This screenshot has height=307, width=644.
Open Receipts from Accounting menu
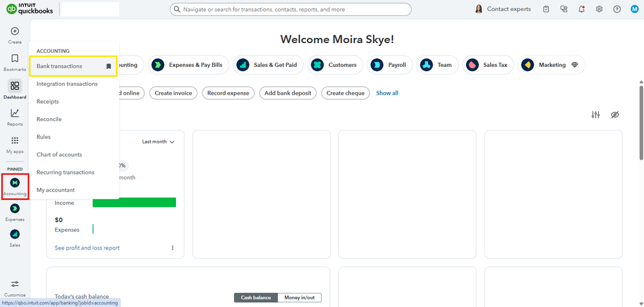pyautogui.click(x=48, y=101)
